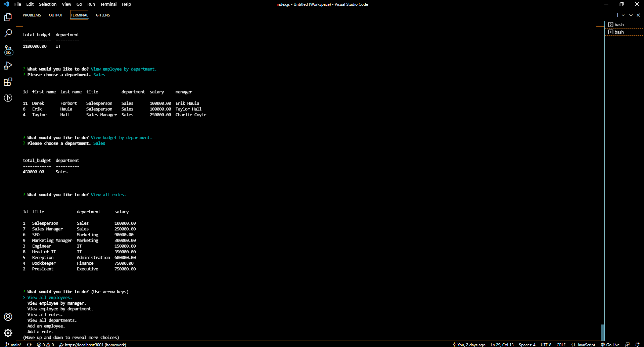Image resolution: width=644 pixels, height=347 pixels.
Task: Open the Explorer sidebar icon
Action: (x=8, y=17)
